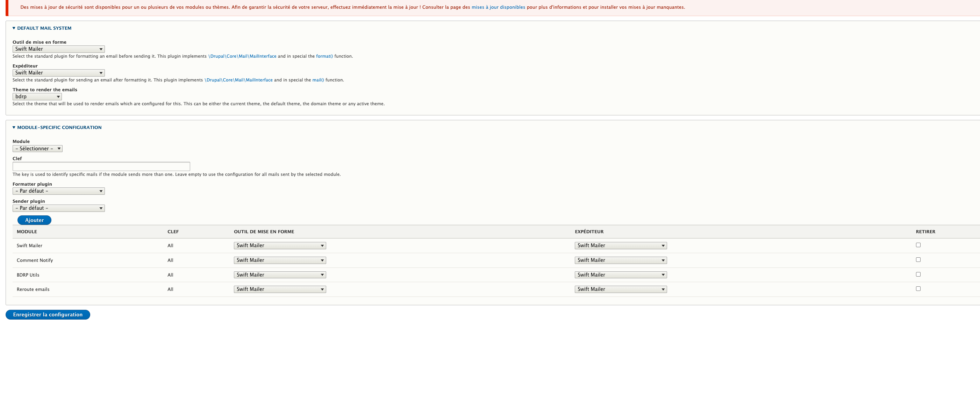Open the theme dropdown showing bdrp
980x400 pixels.
(x=37, y=97)
